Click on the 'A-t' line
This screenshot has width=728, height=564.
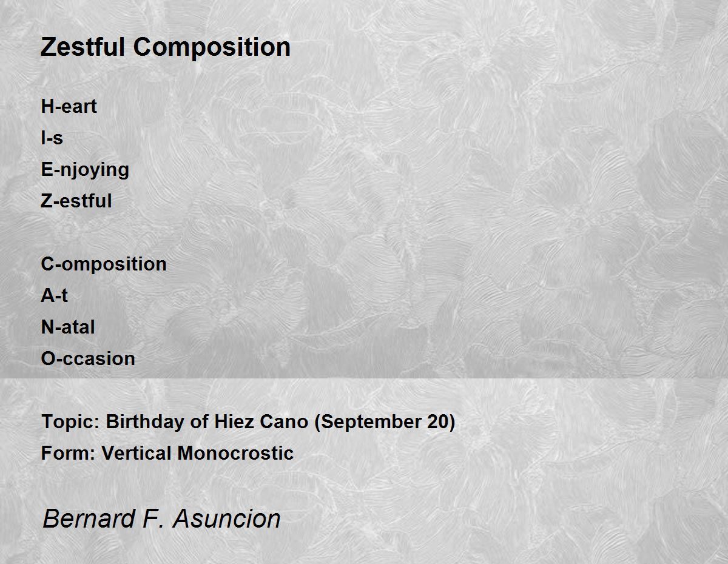click(54, 295)
